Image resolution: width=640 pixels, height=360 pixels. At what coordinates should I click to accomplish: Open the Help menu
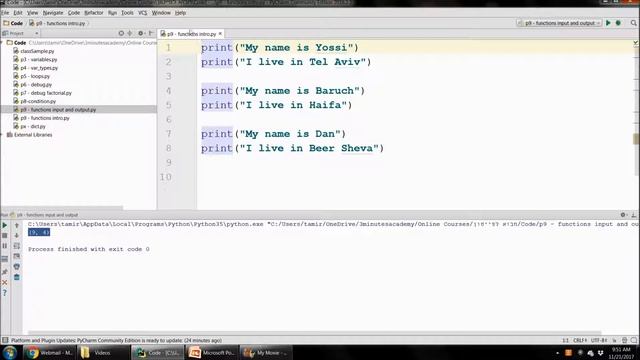click(180, 13)
